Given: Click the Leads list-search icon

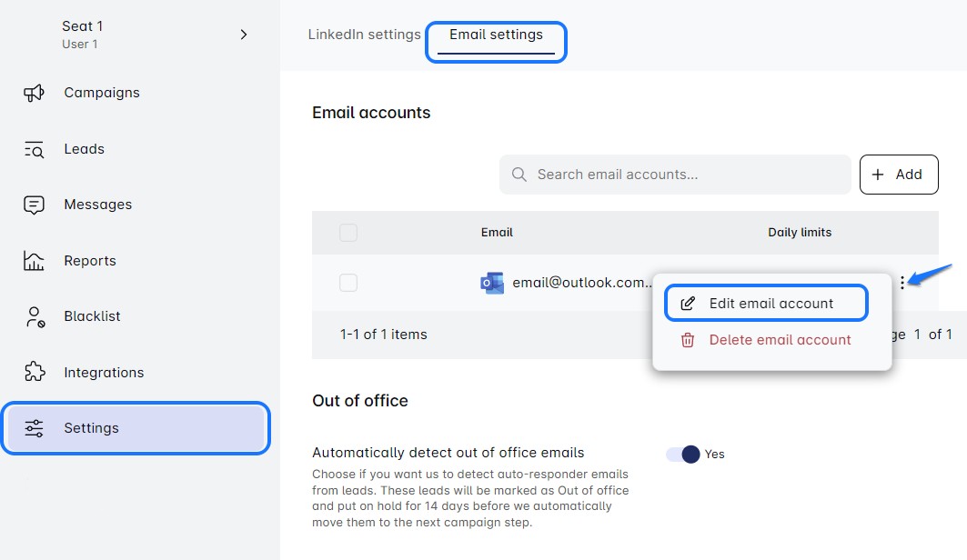Looking at the screenshot, I should [x=34, y=149].
